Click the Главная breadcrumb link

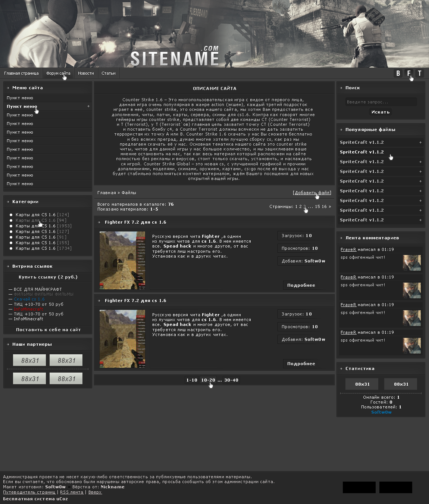tap(107, 193)
